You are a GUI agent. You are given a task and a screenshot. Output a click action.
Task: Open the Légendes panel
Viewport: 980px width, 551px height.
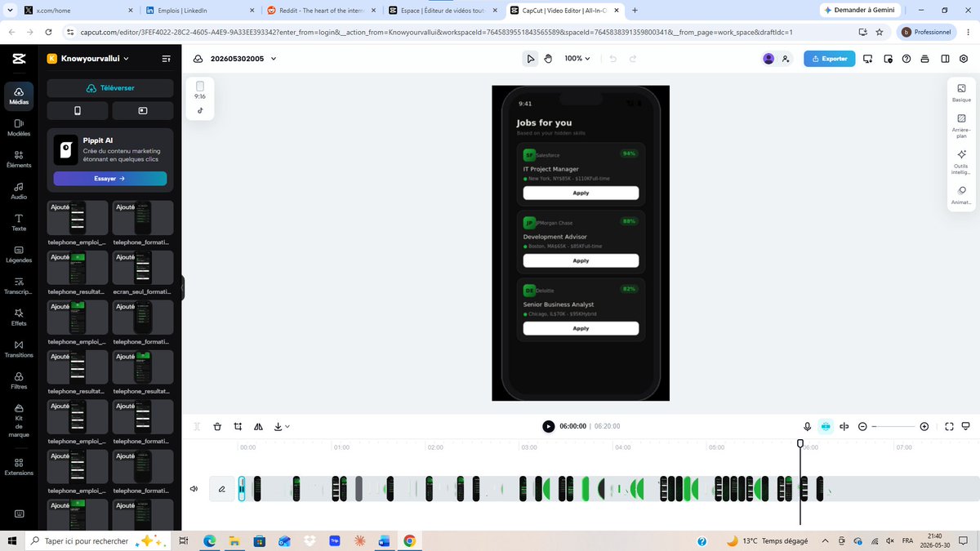tap(19, 254)
